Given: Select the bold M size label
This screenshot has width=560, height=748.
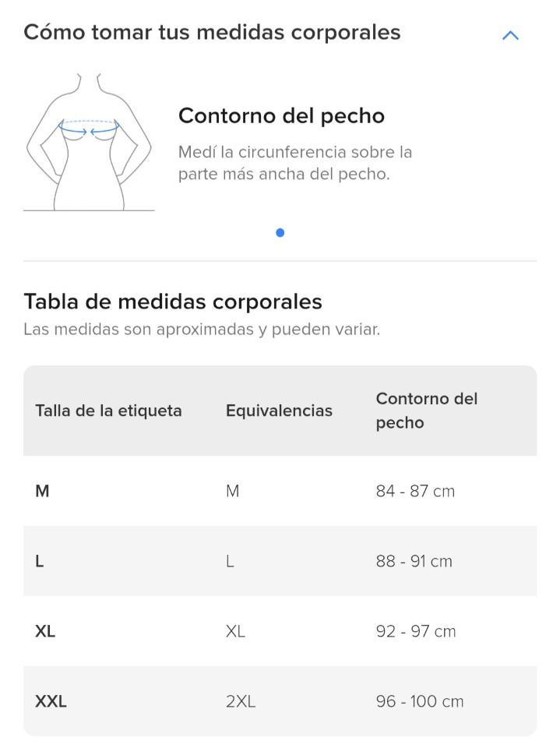Looking at the screenshot, I should point(43,491).
